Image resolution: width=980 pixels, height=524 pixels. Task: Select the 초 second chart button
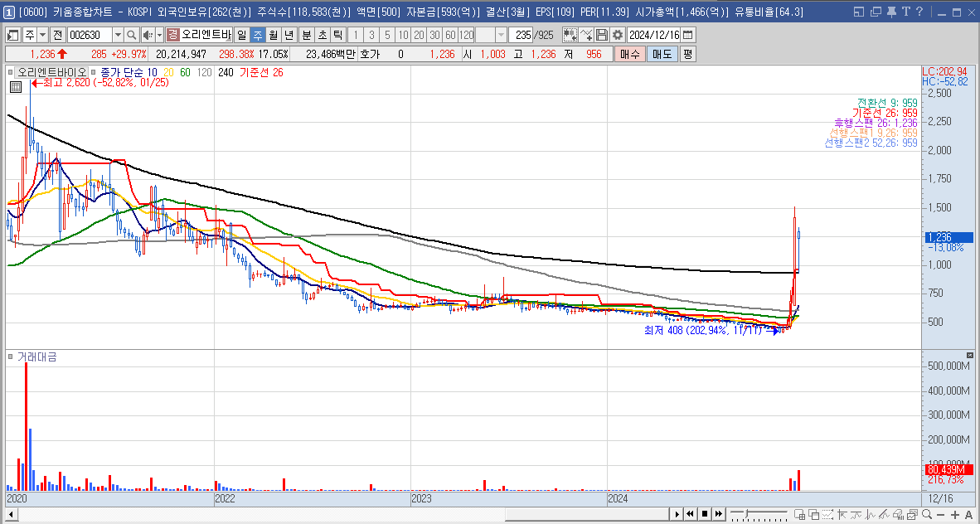[322, 35]
